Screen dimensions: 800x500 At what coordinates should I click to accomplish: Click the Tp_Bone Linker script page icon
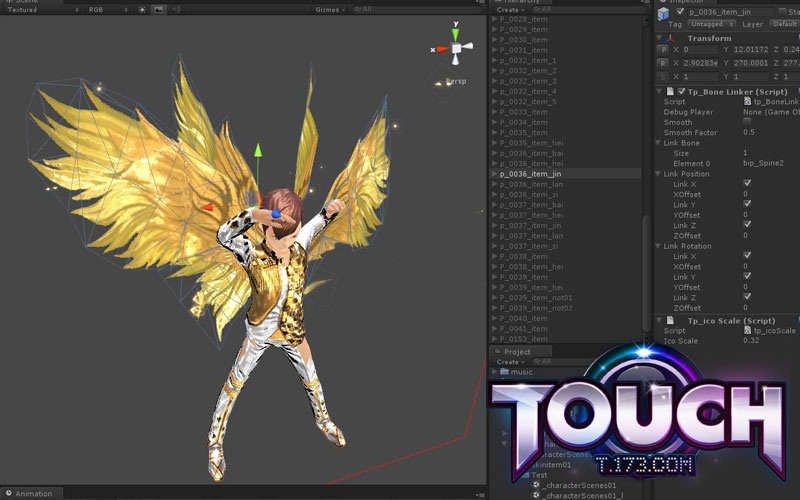coord(670,91)
